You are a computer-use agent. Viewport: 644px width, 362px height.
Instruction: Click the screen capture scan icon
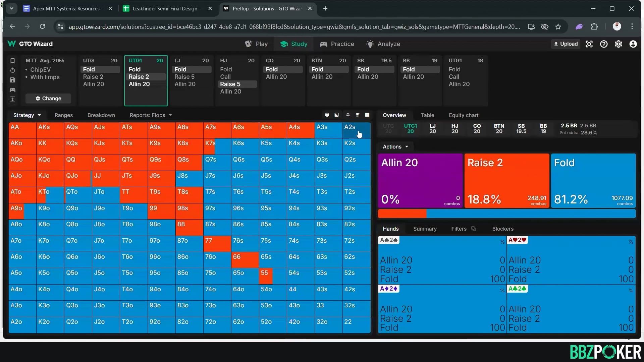pyautogui.click(x=589, y=44)
